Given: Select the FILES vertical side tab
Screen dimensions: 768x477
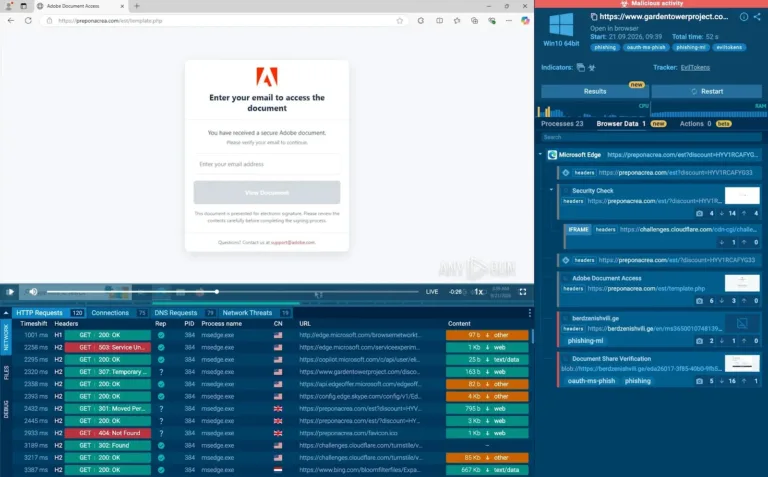Looking at the screenshot, I should click(x=6, y=372).
